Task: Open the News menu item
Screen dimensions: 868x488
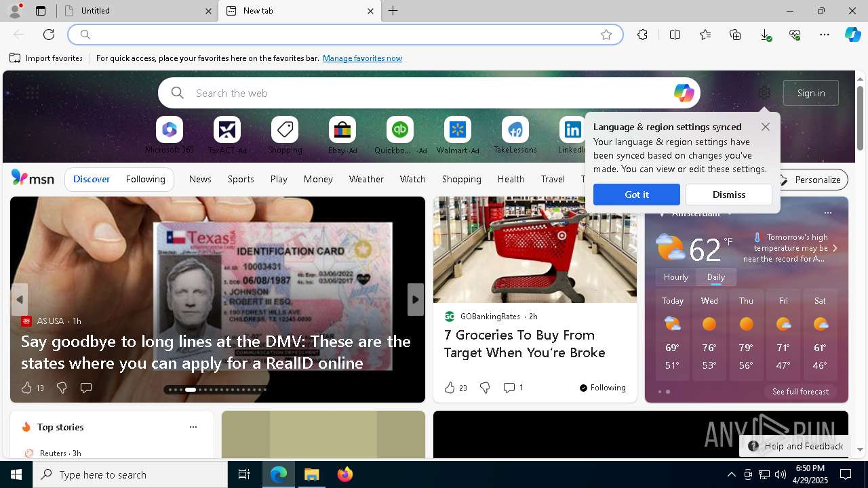Action: [x=200, y=179]
